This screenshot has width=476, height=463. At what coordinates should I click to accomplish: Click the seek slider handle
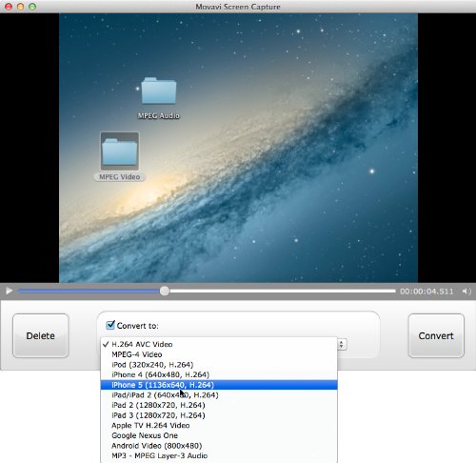[165, 291]
